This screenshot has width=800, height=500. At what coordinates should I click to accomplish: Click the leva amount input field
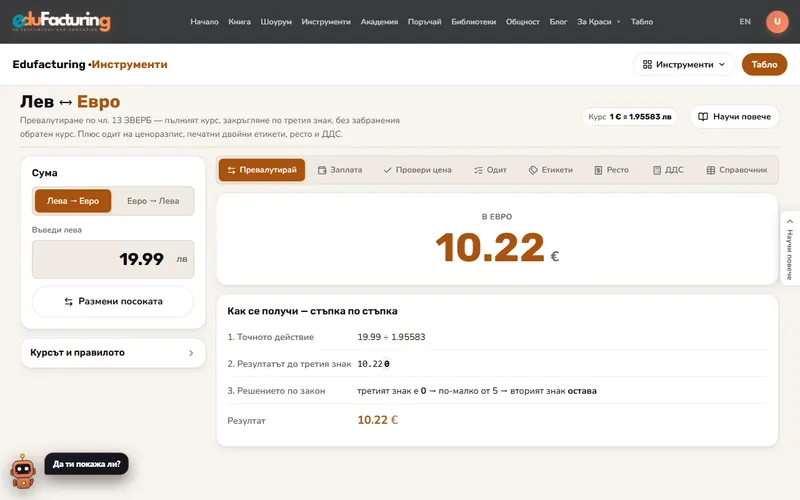click(113, 259)
